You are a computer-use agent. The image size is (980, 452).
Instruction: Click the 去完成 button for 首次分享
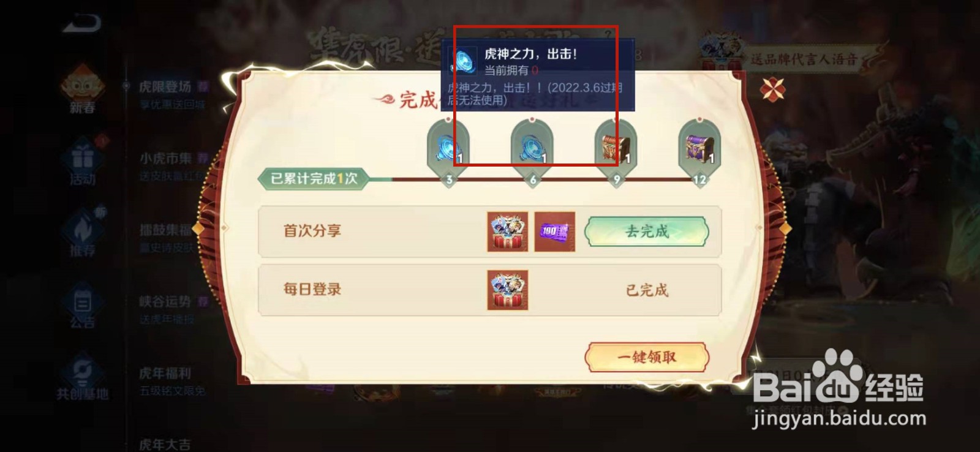(647, 232)
